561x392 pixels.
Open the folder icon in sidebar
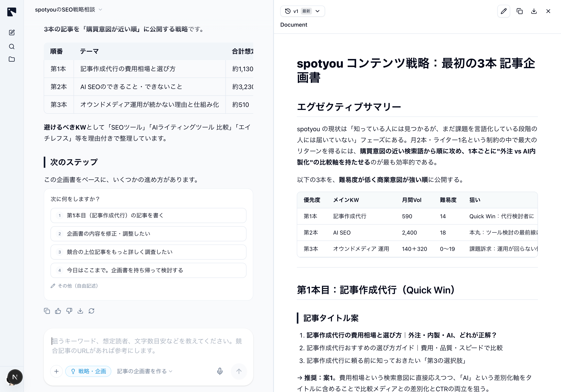(x=12, y=59)
